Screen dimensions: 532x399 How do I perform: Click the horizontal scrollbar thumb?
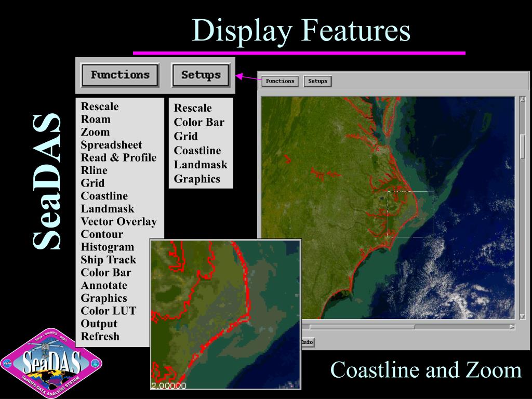coord(362,327)
